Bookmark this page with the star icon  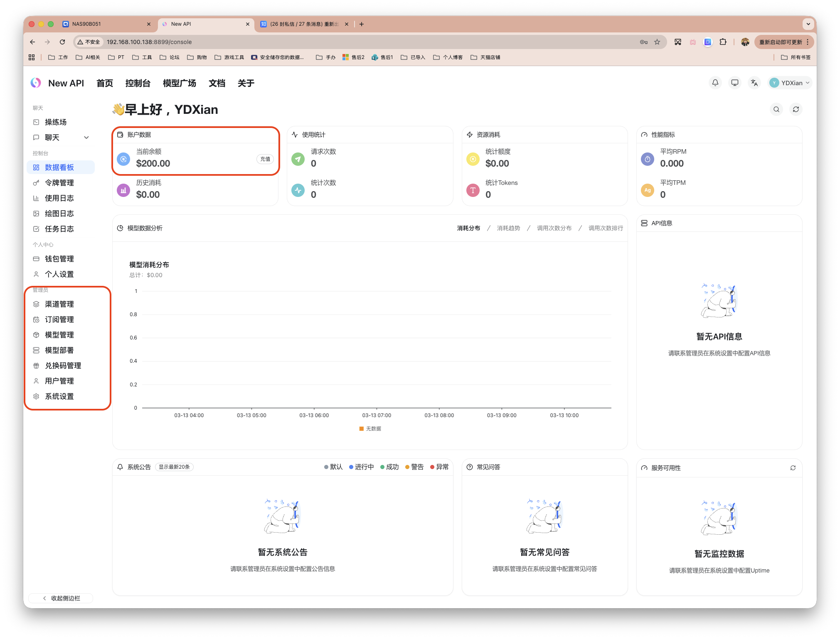(x=657, y=42)
